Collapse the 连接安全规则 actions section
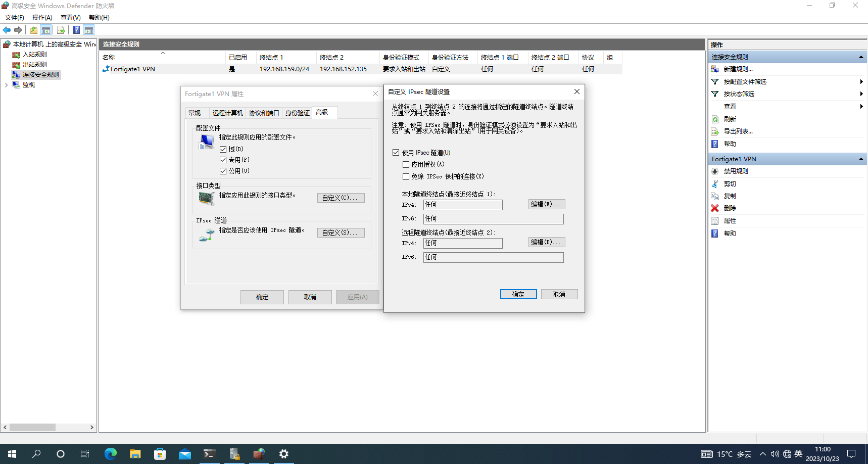 click(861, 57)
